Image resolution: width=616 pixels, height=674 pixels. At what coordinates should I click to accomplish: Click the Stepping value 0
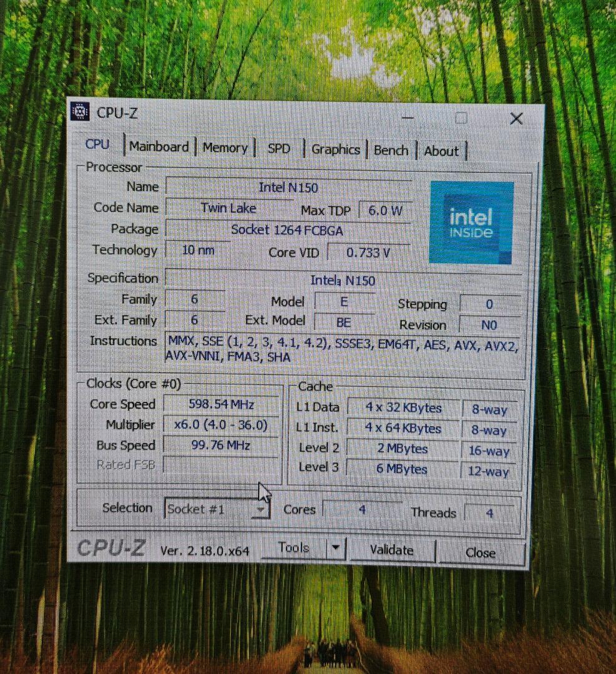click(x=489, y=305)
